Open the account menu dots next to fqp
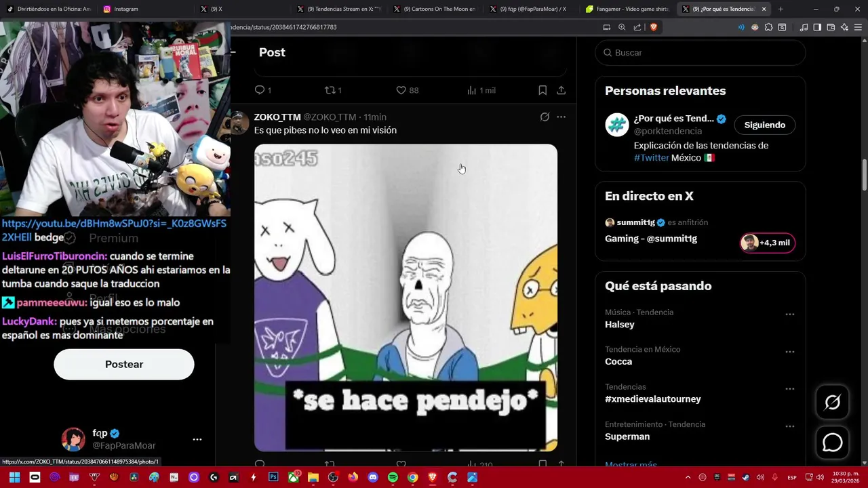Viewport: 868px width, 488px height. coord(197,439)
